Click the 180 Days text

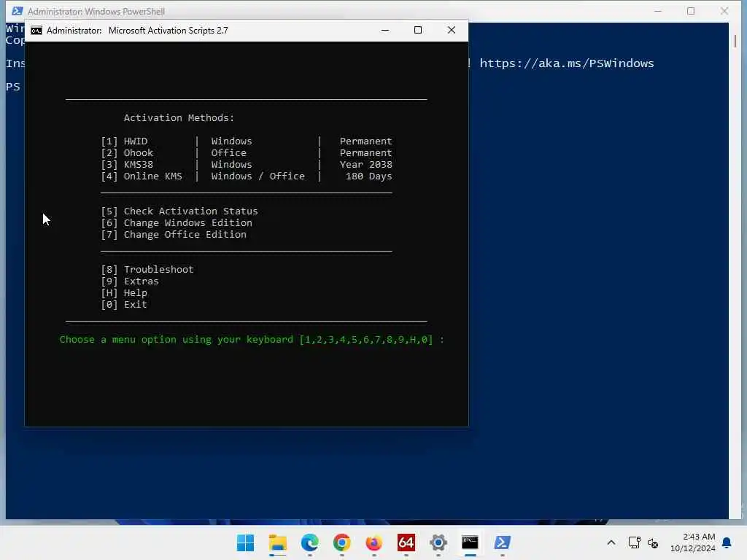point(368,176)
